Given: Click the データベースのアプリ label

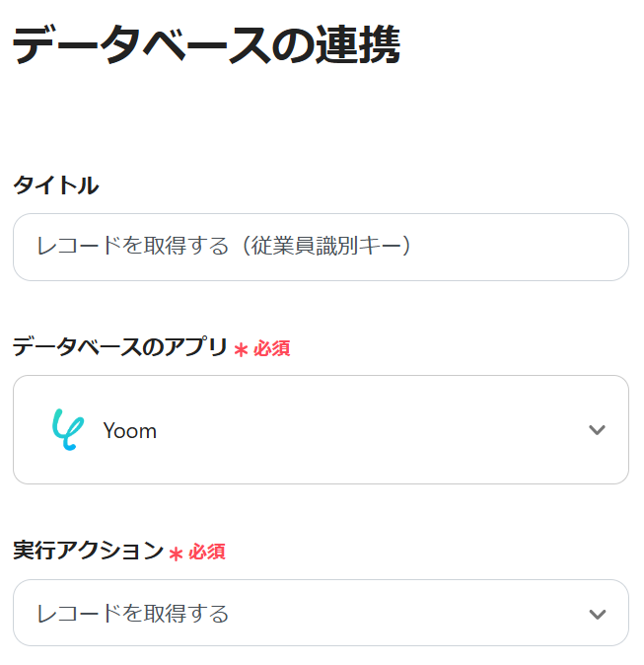Looking at the screenshot, I should 119,347.
